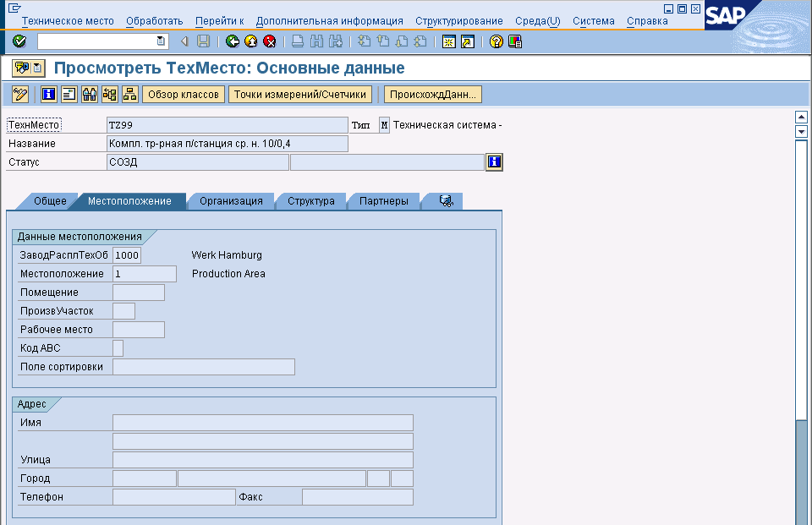Screen dimensions: 812x525
Task: Click the yellow Exit arrow icon
Action: 251,41
